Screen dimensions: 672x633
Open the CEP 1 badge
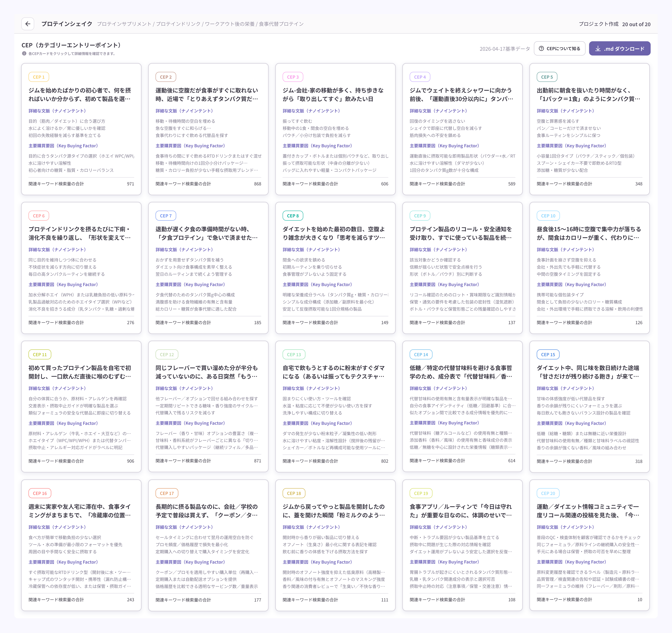pyautogui.click(x=39, y=77)
